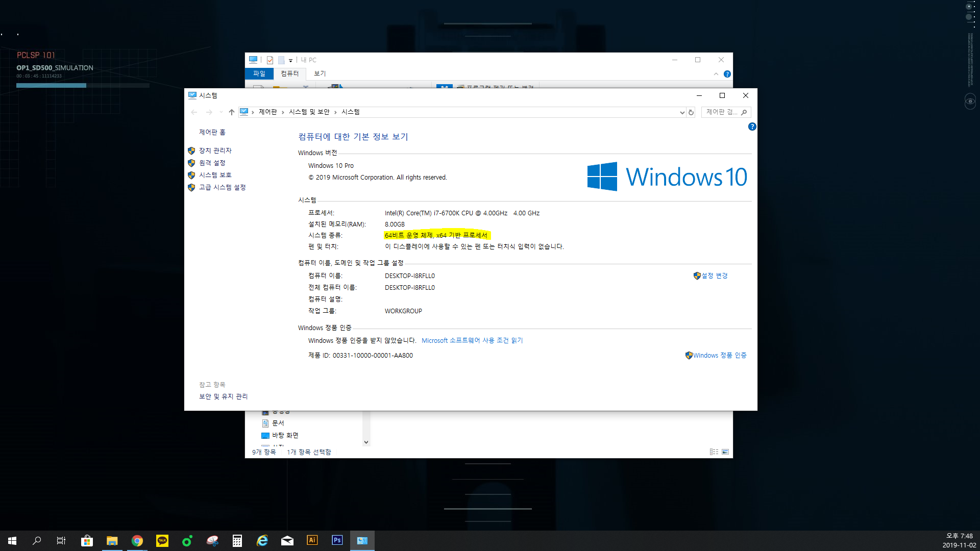Screen dimensions: 980x551
Task: Select the 컴퓨터 ribbon tab
Action: (x=289, y=73)
